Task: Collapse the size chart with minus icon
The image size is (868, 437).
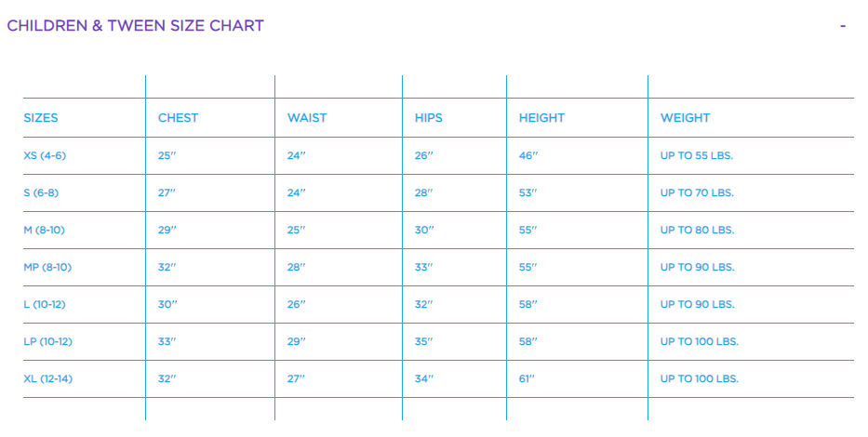Action: [x=842, y=26]
